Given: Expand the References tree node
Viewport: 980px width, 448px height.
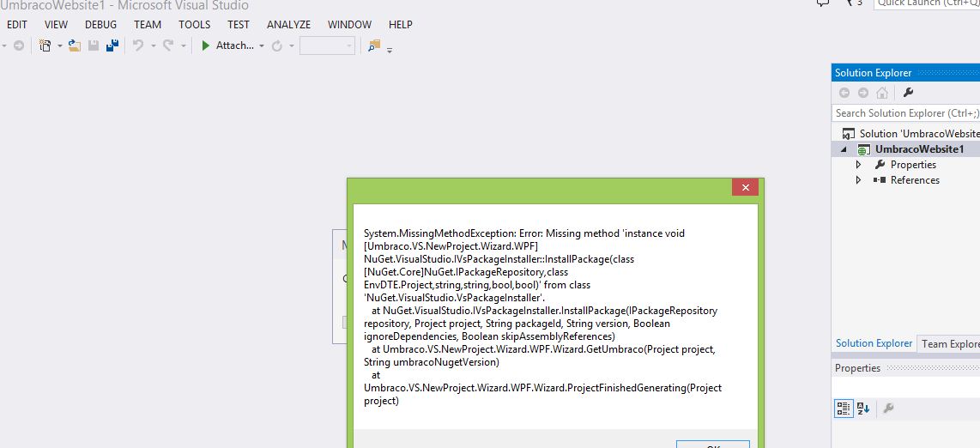Looking at the screenshot, I should click(859, 180).
